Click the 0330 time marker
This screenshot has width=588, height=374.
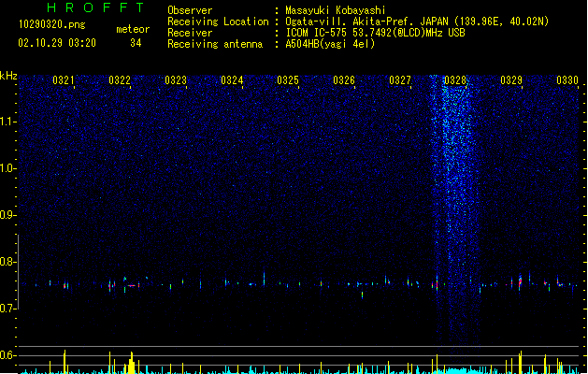pyautogui.click(x=567, y=80)
